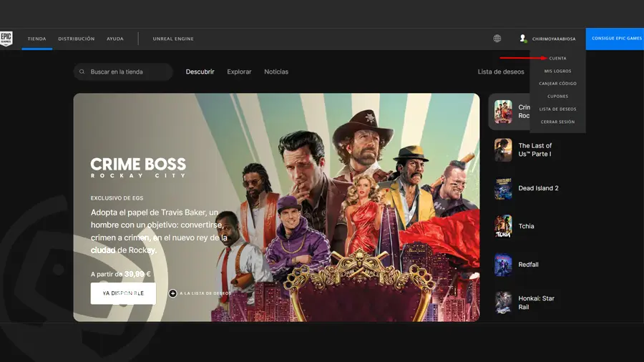
Task: Open the Crime Boss hero banner
Action: (276, 207)
